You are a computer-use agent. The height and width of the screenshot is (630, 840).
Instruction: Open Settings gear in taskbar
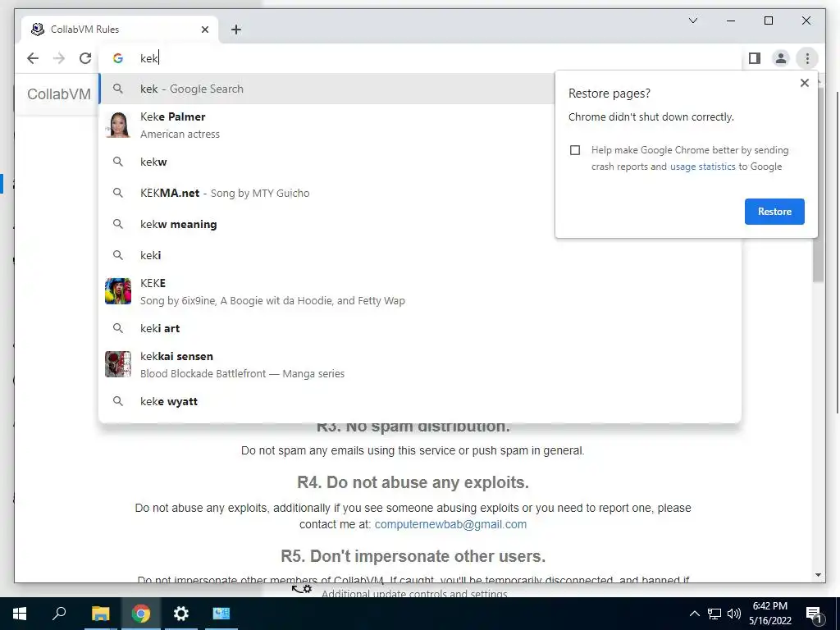click(x=181, y=614)
